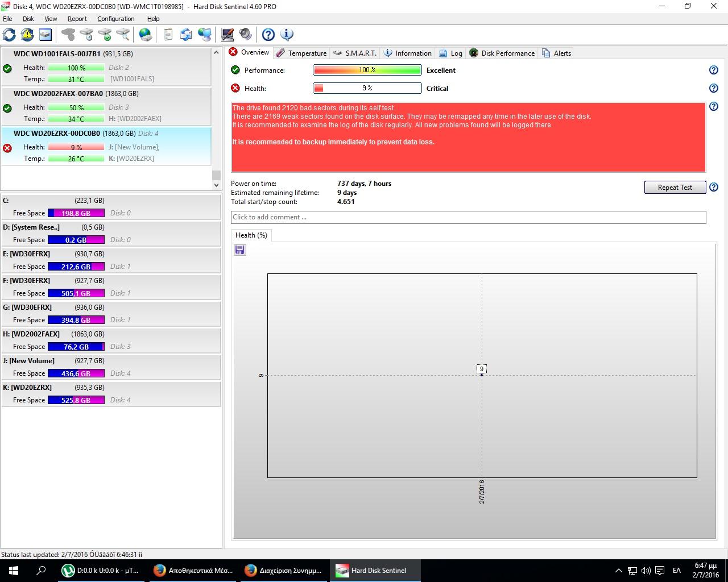Click the help icon beside the red warning box
The height and width of the screenshot is (582, 728).
tap(714, 106)
